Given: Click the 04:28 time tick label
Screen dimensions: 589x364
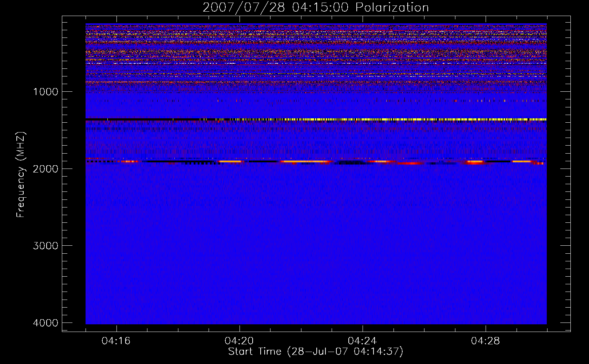Looking at the screenshot, I should coord(486,341).
